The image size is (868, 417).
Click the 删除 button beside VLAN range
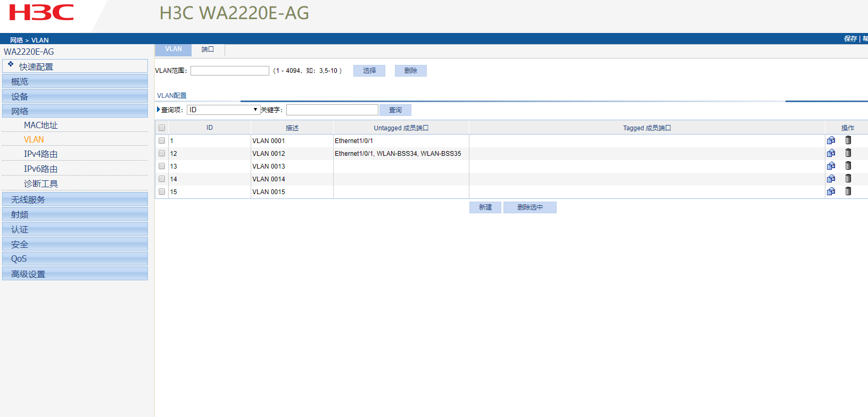pyautogui.click(x=411, y=71)
